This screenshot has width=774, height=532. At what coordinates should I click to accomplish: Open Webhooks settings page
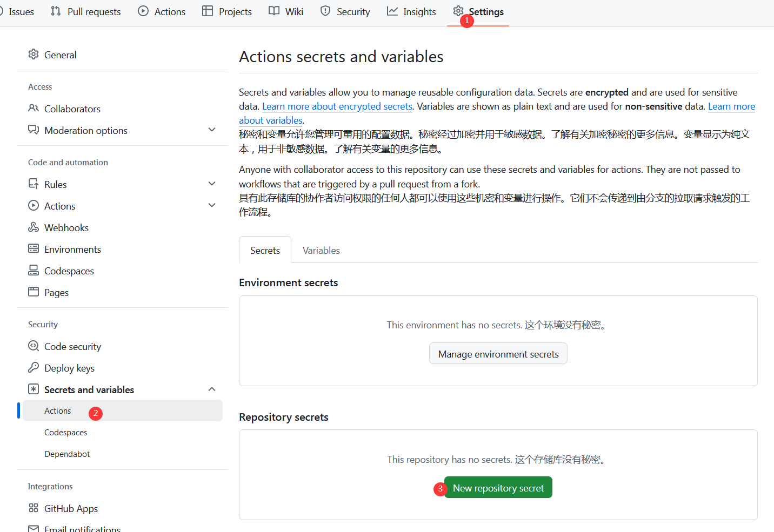[x=123, y=227]
